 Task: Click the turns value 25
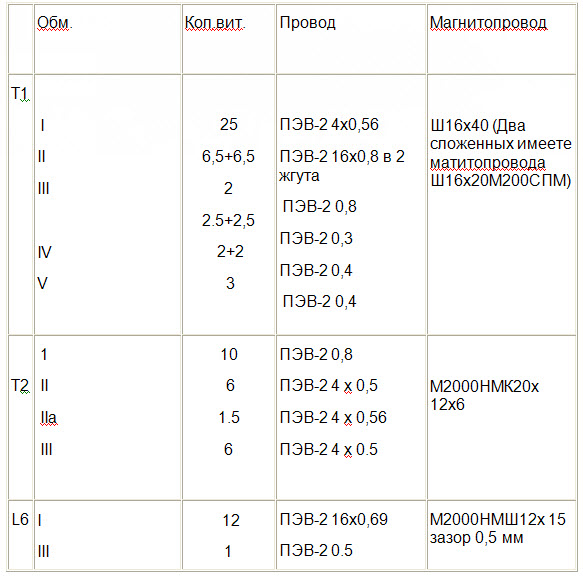click(x=228, y=124)
